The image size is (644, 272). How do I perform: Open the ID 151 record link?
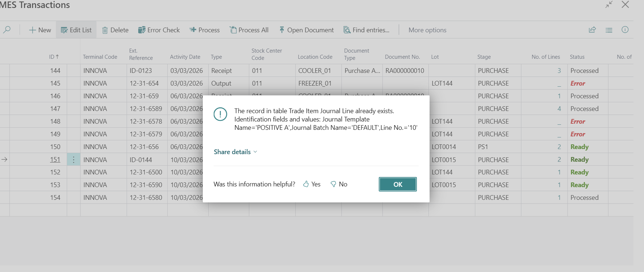pos(55,160)
